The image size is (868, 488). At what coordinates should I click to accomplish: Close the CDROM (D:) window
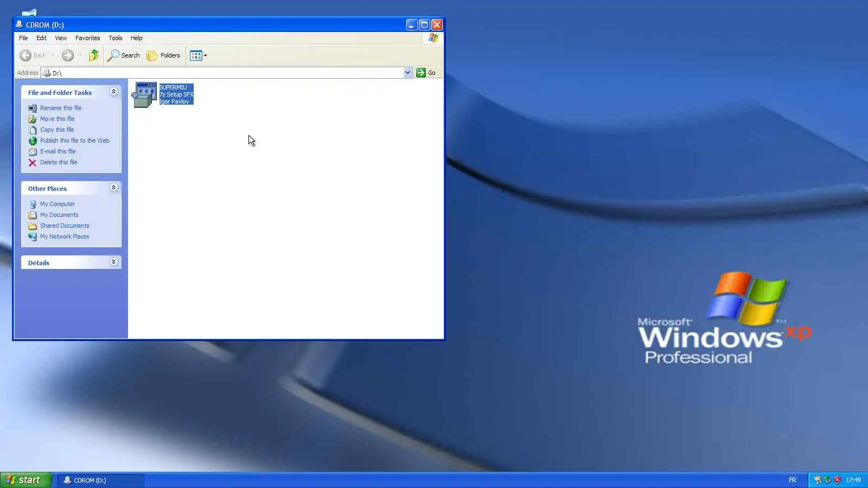[437, 24]
